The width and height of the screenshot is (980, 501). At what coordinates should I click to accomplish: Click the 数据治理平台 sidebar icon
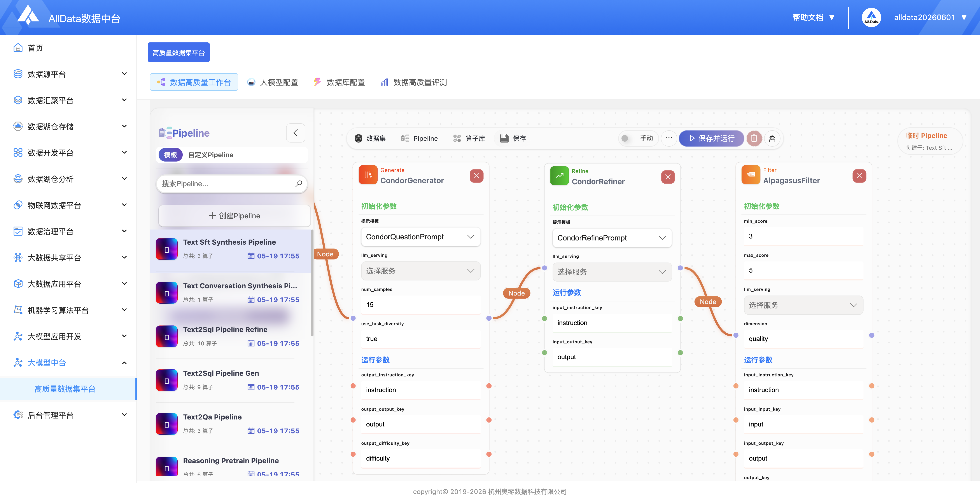point(18,231)
